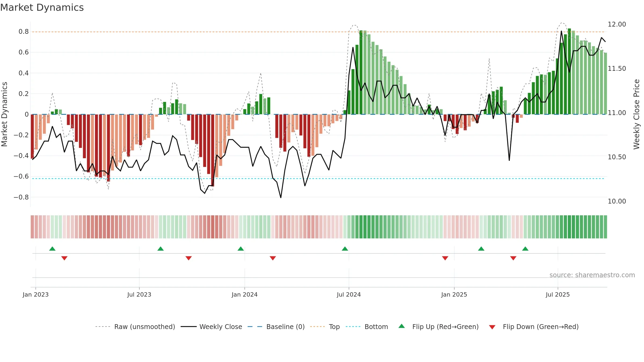Click the Jul 2024 x-axis label
This screenshot has height=362, width=644.
pyautogui.click(x=349, y=294)
